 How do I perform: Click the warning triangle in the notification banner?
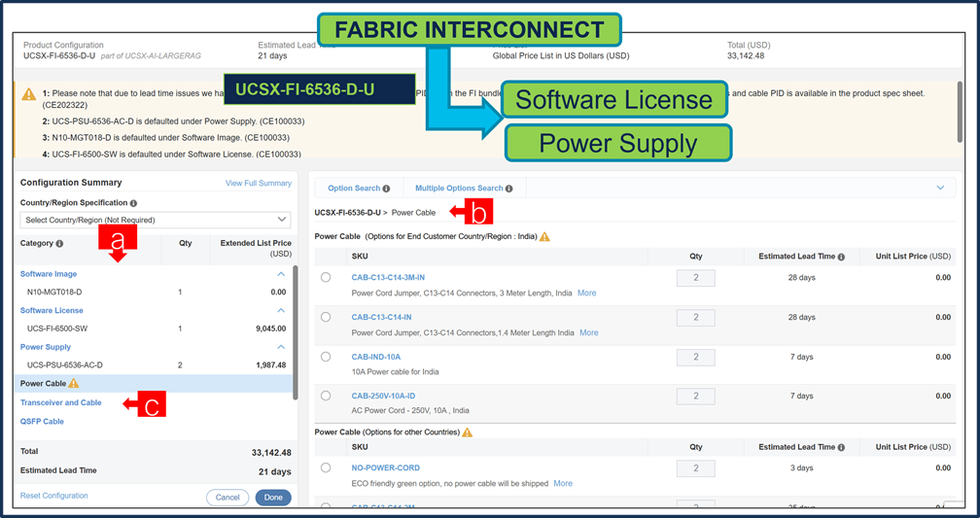(x=29, y=94)
